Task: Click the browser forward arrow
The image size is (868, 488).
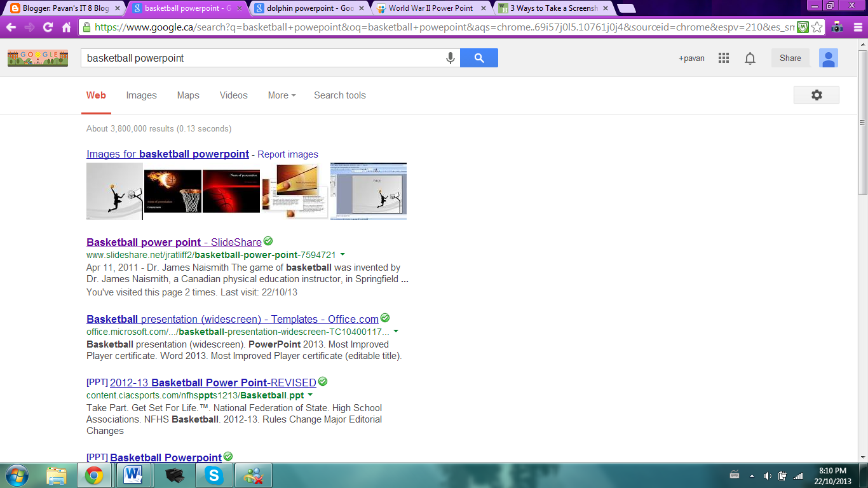Action: coord(29,27)
